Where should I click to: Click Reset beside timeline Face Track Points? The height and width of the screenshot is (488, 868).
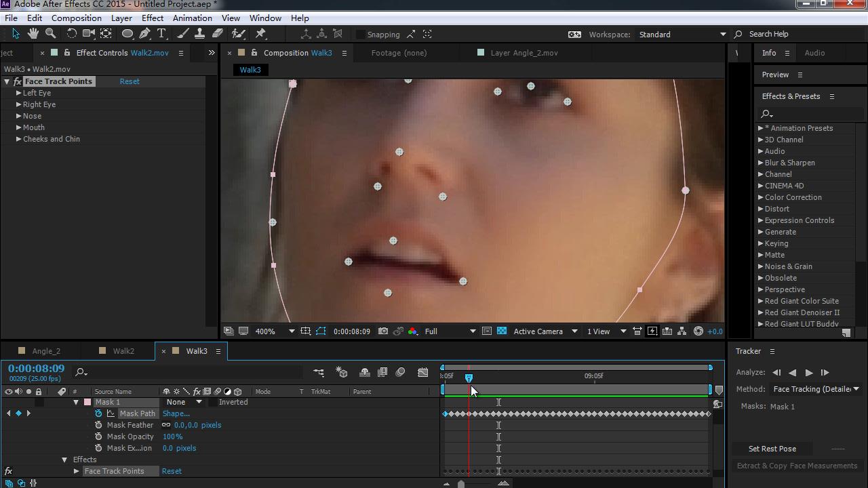tap(172, 471)
